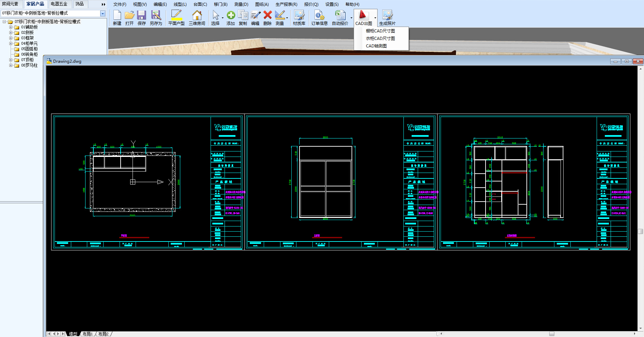Activate the 选择 selection arrow tool

(x=215, y=15)
